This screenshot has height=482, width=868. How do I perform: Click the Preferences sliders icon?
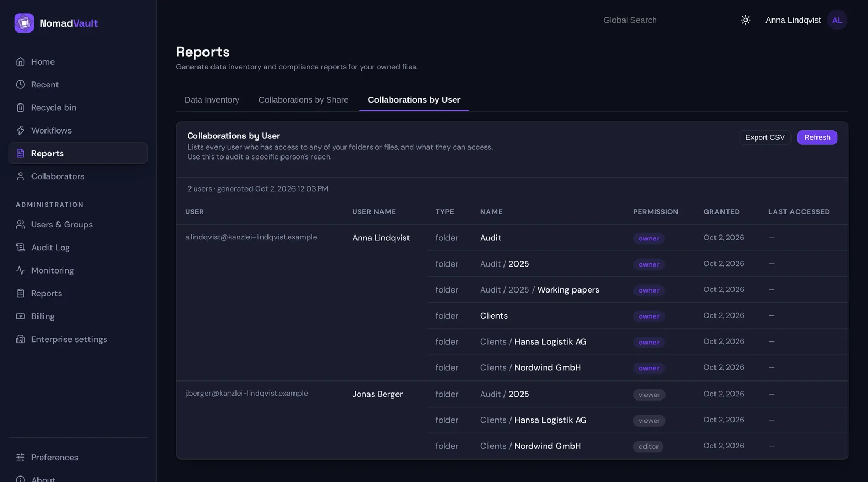click(x=21, y=458)
